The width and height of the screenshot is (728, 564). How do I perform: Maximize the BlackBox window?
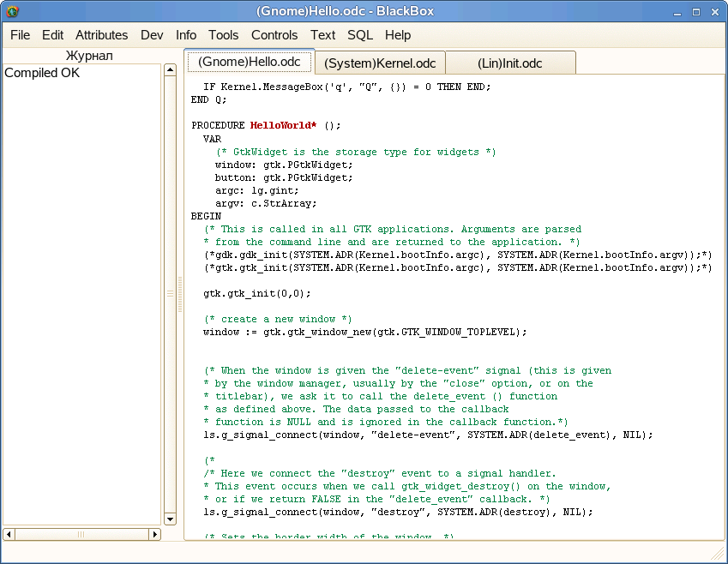pyautogui.click(x=695, y=11)
